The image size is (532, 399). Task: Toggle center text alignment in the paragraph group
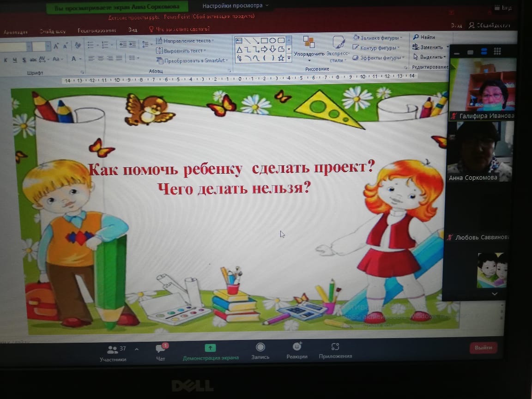(101, 58)
